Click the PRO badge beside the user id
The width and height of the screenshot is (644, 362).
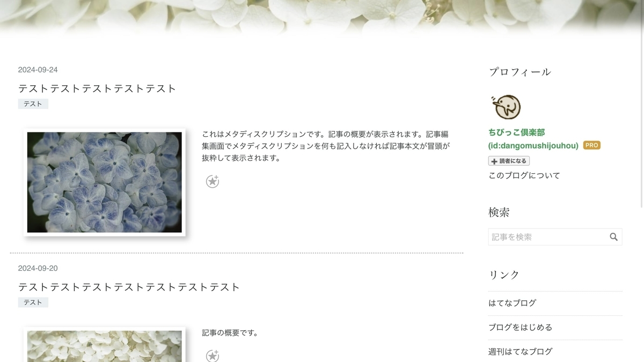tap(592, 145)
